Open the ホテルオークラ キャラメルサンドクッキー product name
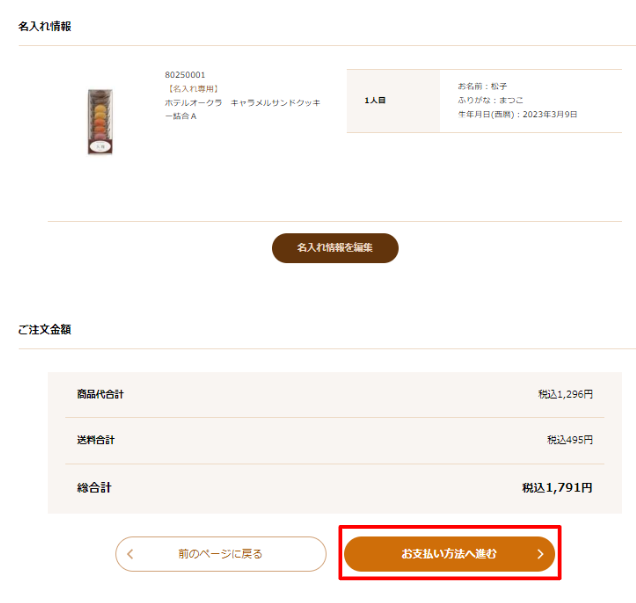Viewport: 636px width, 603px height. 243,109
